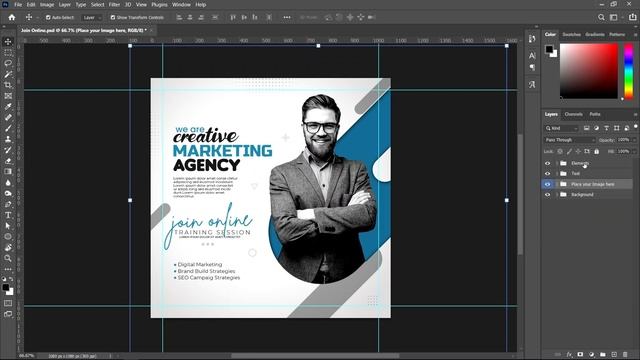Click the Home icon in options bar
This screenshot has width=640, height=360.
point(12,17)
